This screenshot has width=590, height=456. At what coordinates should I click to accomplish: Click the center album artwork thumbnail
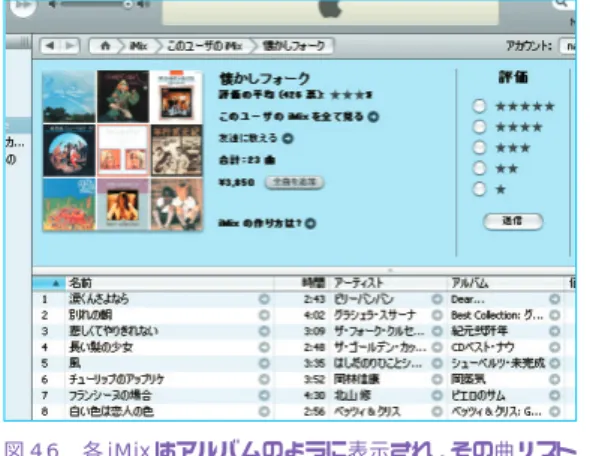[x=123, y=150]
